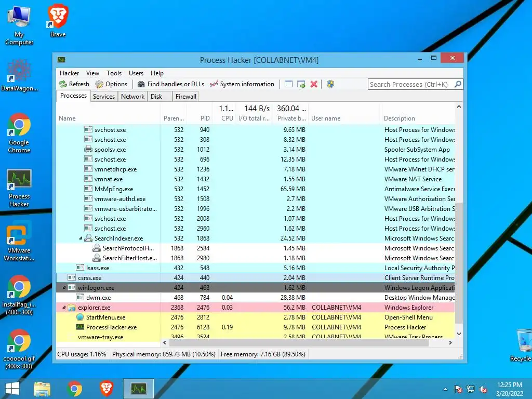Open the Hacker menu
The image size is (532, 399).
tap(69, 73)
